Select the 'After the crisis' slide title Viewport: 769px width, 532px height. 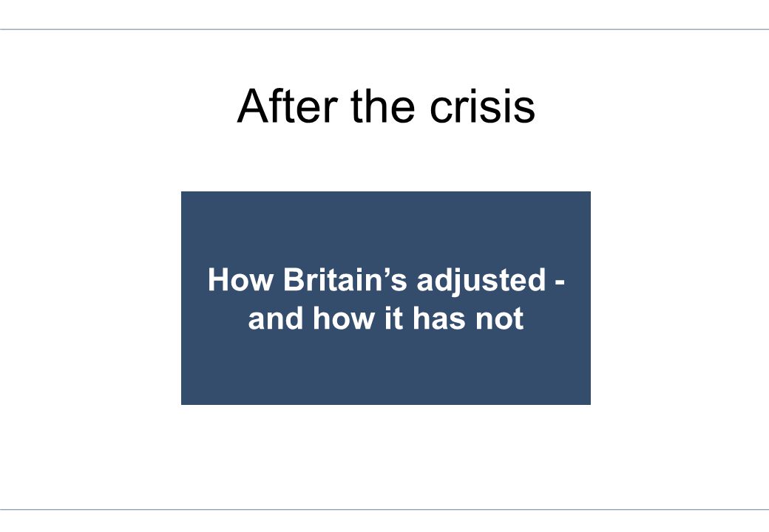(x=386, y=106)
